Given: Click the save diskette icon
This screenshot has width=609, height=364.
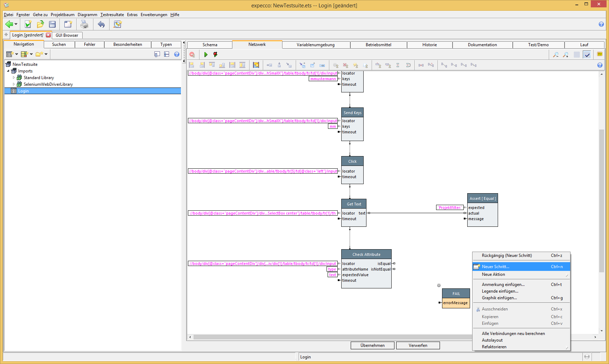Looking at the screenshot, I should [52, 24].
